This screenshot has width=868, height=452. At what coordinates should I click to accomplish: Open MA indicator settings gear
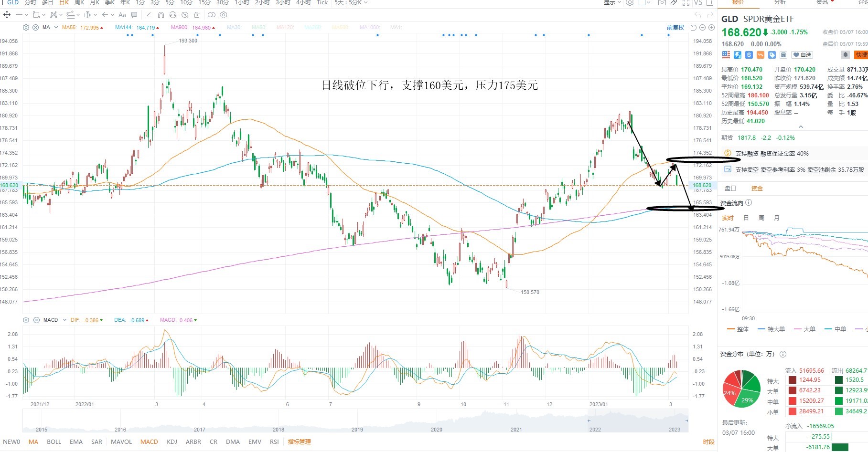[26, 27]
